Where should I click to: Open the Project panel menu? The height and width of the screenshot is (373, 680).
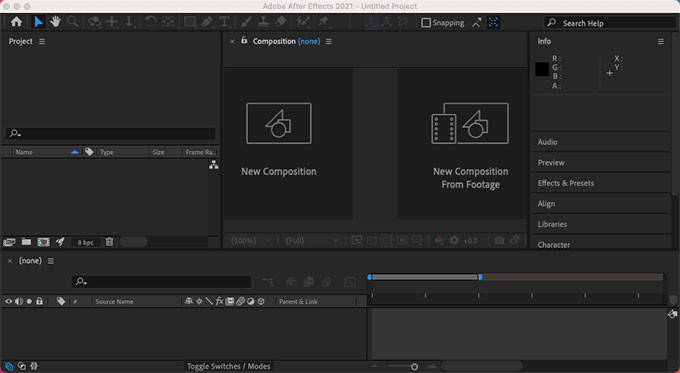(42, 41)
